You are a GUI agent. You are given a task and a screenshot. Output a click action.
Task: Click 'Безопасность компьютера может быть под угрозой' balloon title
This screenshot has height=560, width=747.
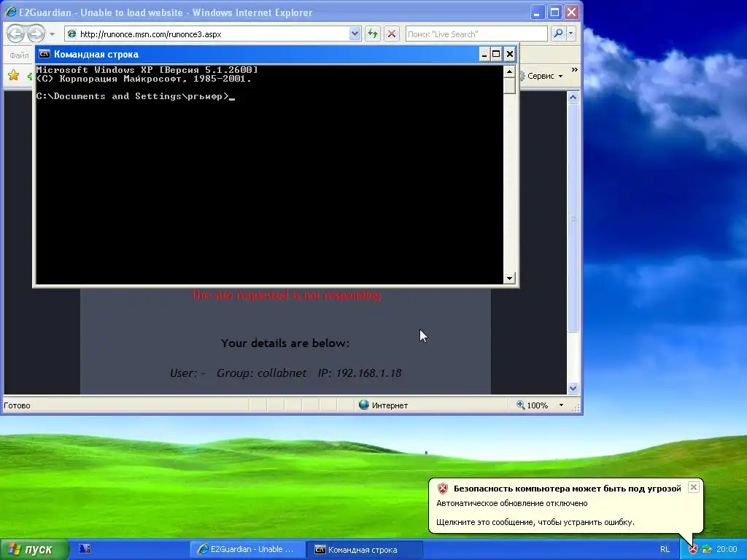pos(568,489)
